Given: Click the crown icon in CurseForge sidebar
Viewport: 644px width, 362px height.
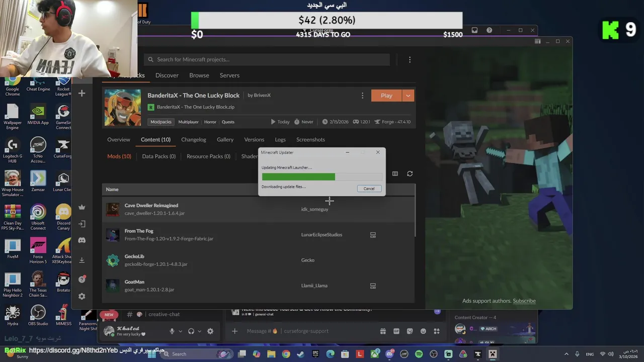Looking at the screenshot, I should click(x=82, y=207).
